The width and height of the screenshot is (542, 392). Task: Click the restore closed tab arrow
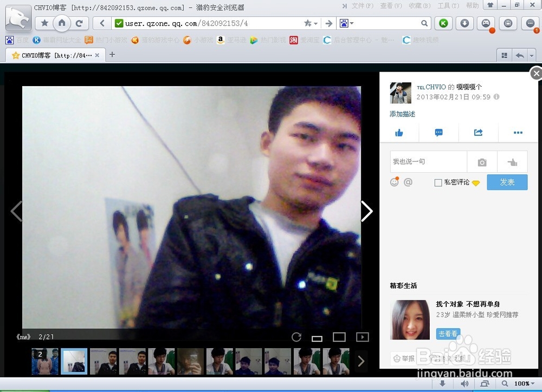click(519, 55)
